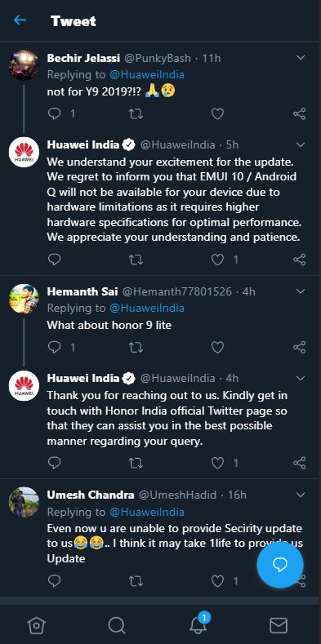The height and width of the screenshot is (644, 321).
Task: Like Bechir Jelassi's tweet
Action: (x=217, y=113)
